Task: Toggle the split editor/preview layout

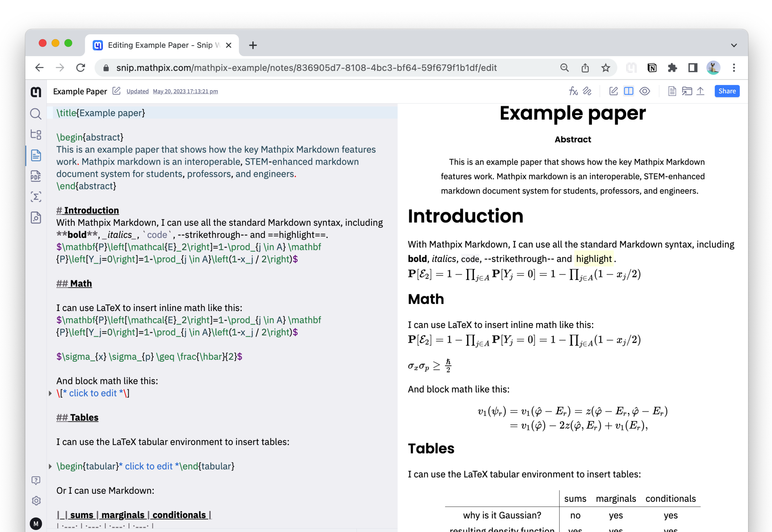Action: point(629,91)
